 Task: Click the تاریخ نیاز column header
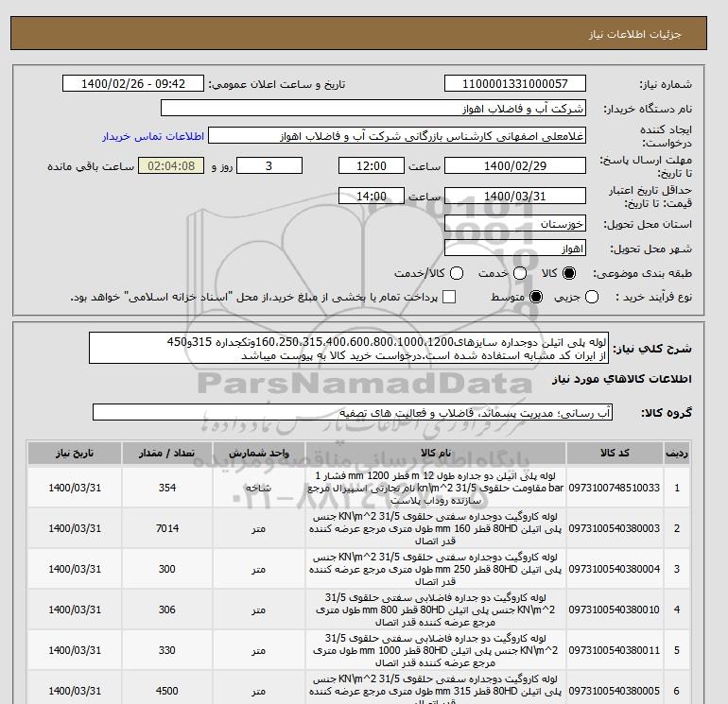(75, 453)
